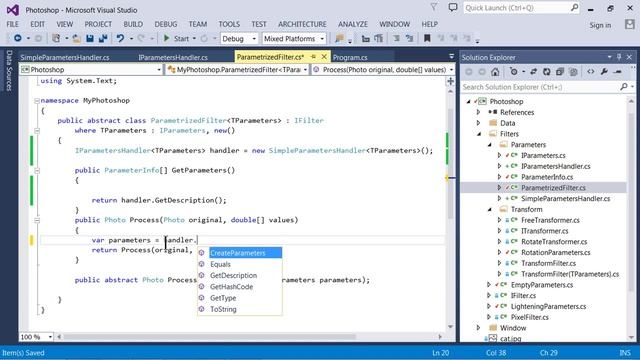Open the DEBUG menu
Viewport: 640px width, 360px height.
point(166,24)
